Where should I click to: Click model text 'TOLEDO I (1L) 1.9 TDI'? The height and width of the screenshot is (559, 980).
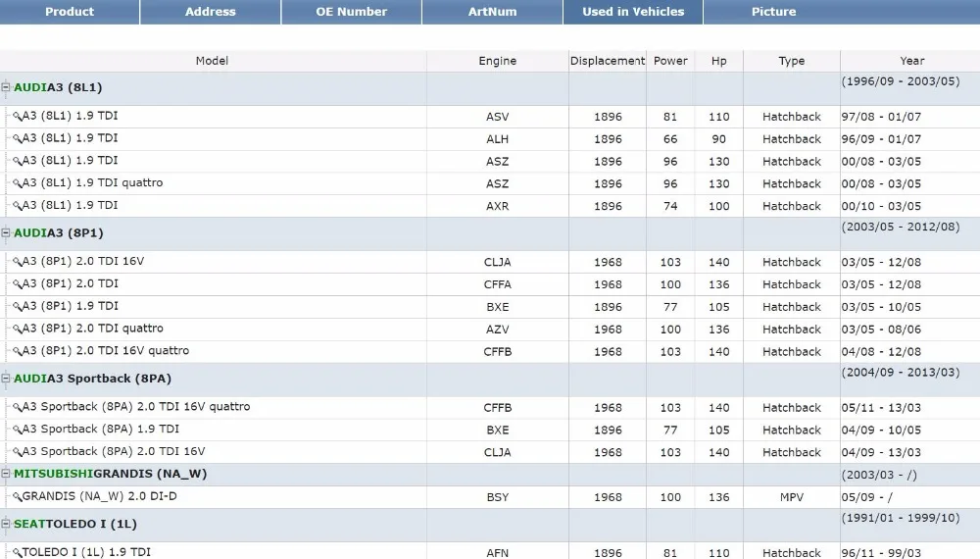click(86, 552)
